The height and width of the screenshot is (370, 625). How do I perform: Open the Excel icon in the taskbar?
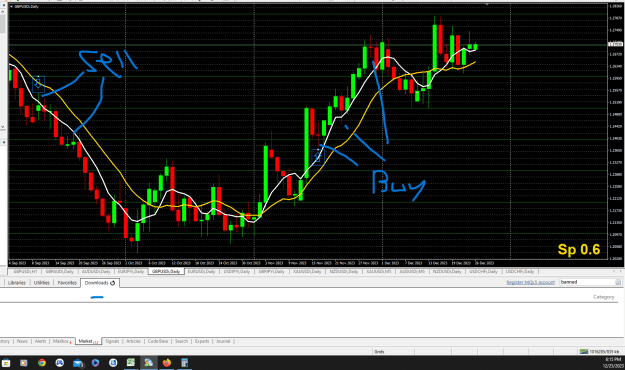(131, 363)
